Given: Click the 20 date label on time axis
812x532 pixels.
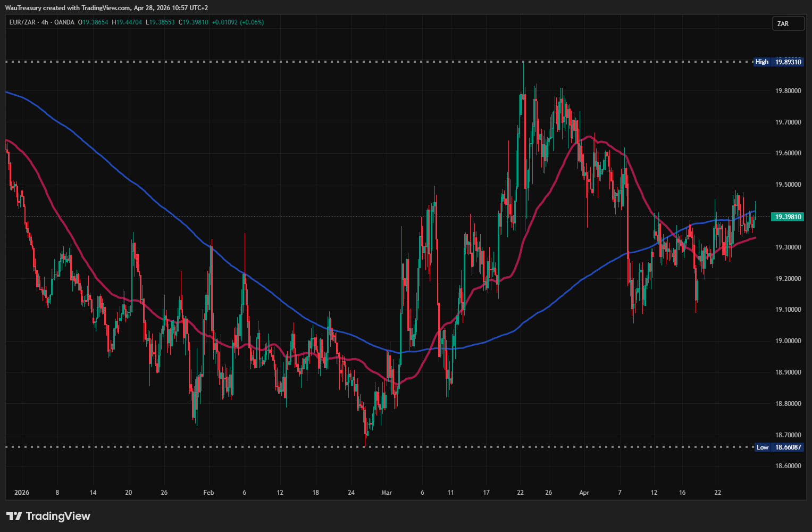Looking at the screenshot, I should 128,493.
